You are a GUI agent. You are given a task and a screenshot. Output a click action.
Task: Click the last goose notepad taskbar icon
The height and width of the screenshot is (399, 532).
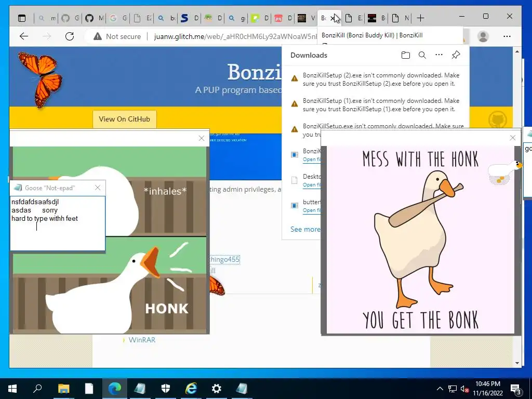[x=242, y=389]
